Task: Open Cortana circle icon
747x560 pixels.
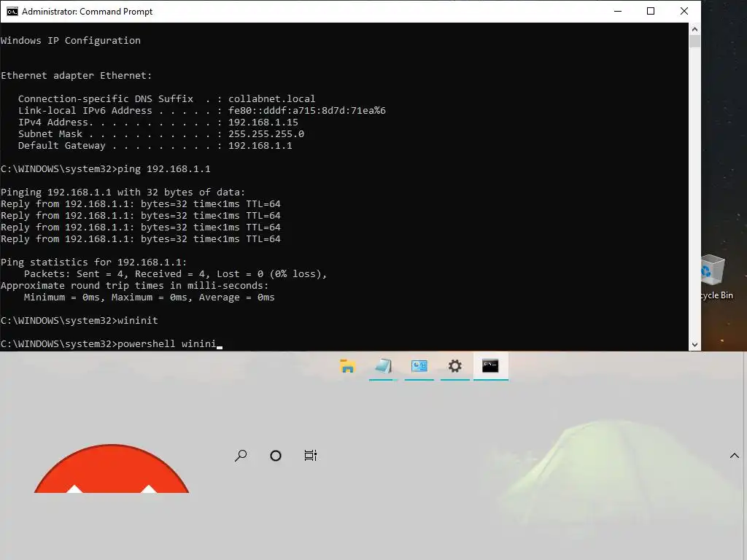Action: pyautogui.click(x=275, y=456)
